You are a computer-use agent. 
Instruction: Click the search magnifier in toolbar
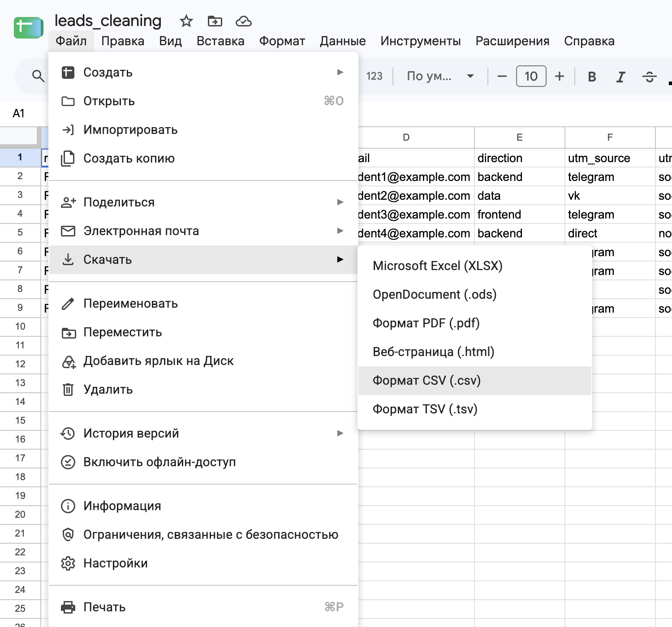click(39, 76)
